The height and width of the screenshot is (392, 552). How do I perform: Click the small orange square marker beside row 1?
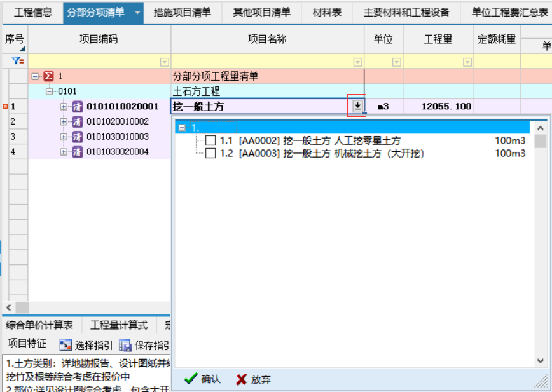tap(5, 105)
